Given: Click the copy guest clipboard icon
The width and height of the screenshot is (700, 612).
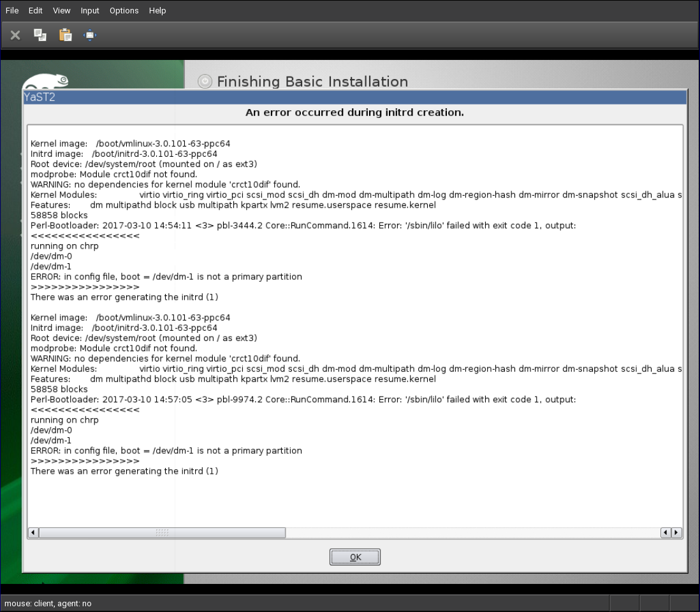Looking at the screenshot, I should (x=40, y=35).
